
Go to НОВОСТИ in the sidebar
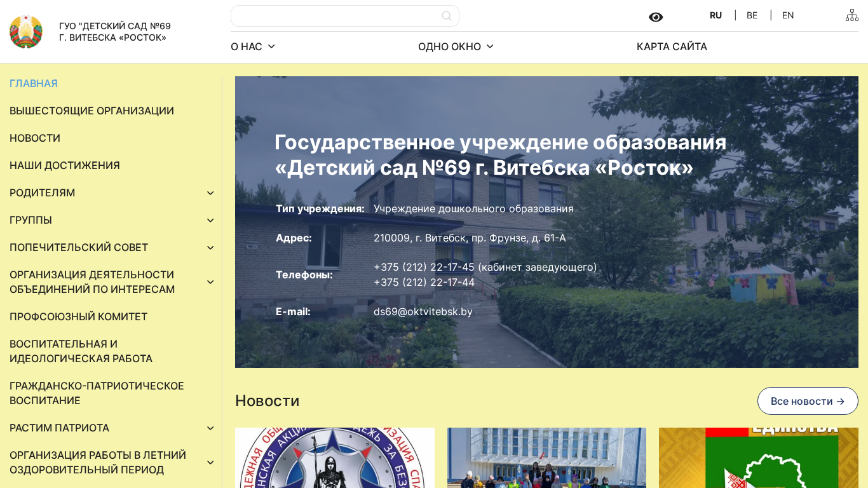coord(35,138)
